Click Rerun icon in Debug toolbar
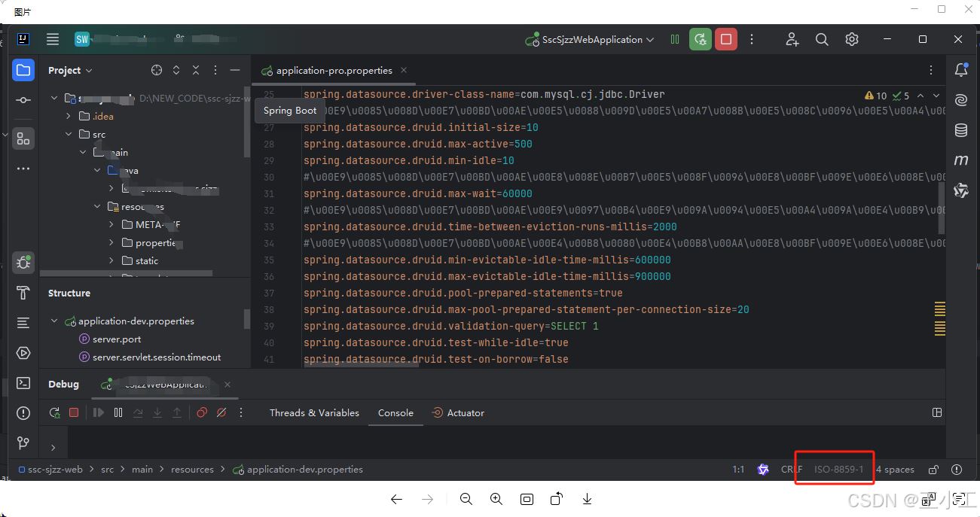980x517 pixels. 54,412
